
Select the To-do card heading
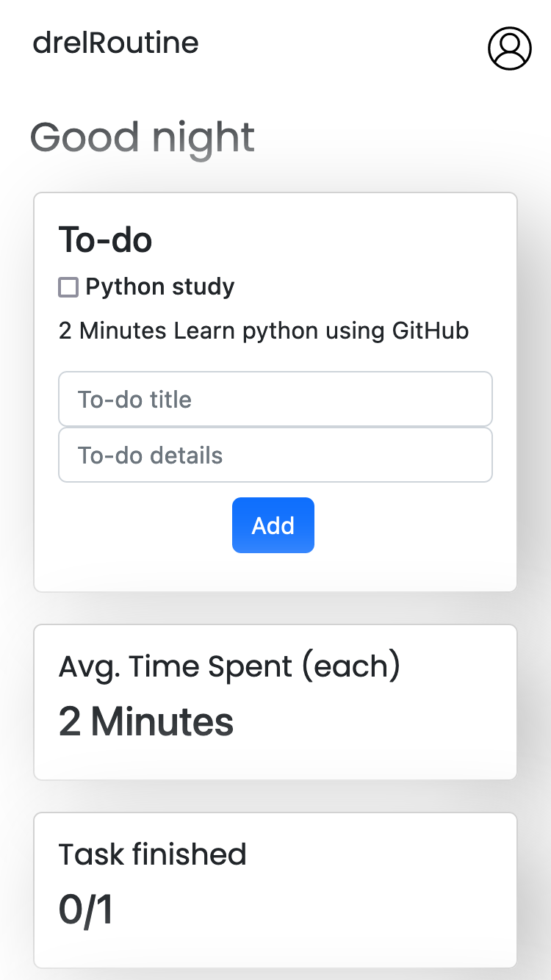click(x=105, y=239)
